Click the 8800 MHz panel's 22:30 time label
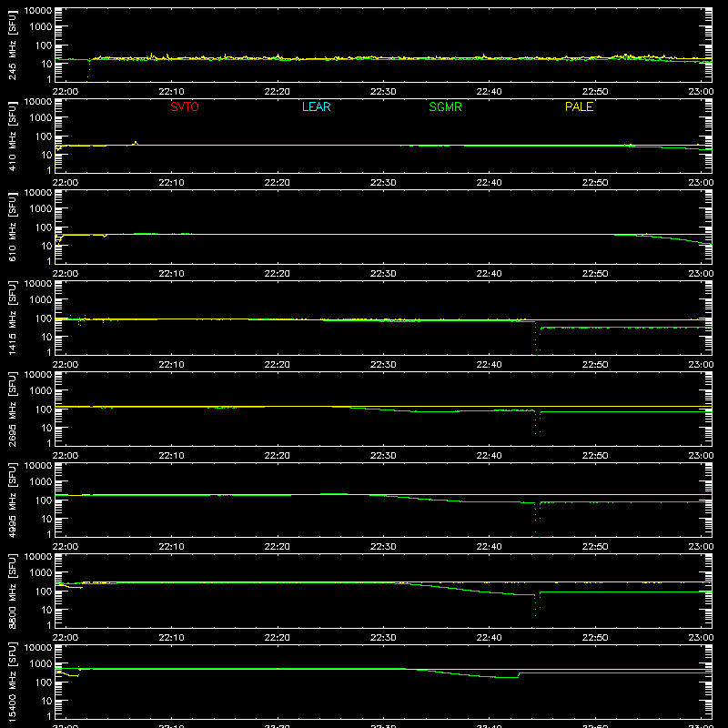The height and width of the screenshot is (728, 728). coord(383,638)
